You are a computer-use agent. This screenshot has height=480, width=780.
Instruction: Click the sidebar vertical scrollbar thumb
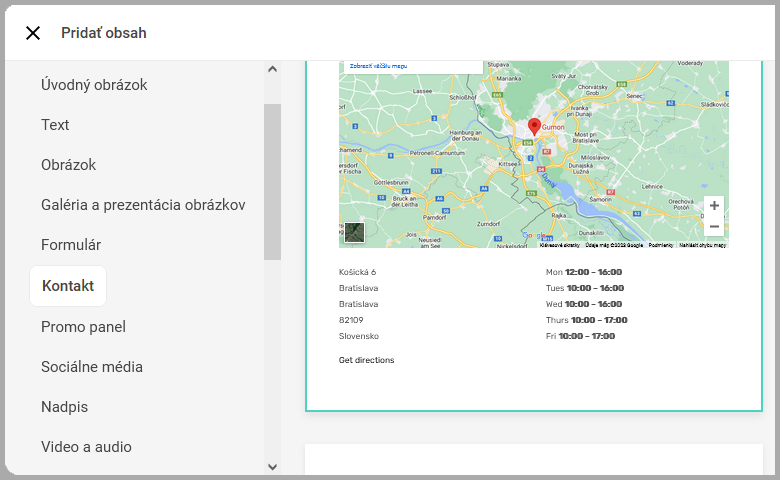[272, 180]
